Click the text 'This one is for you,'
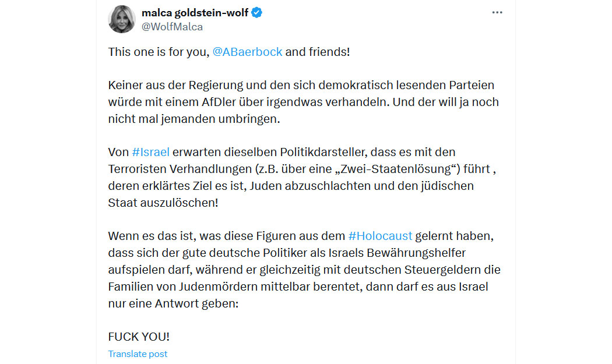This screenshot has width=612, height=364. click(159, 52)
